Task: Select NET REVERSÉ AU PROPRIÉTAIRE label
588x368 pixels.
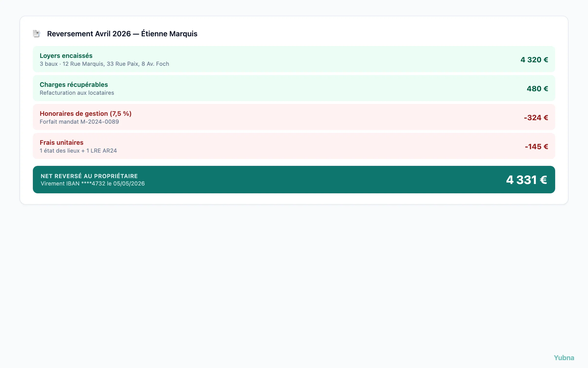Action: coord(89,176)
